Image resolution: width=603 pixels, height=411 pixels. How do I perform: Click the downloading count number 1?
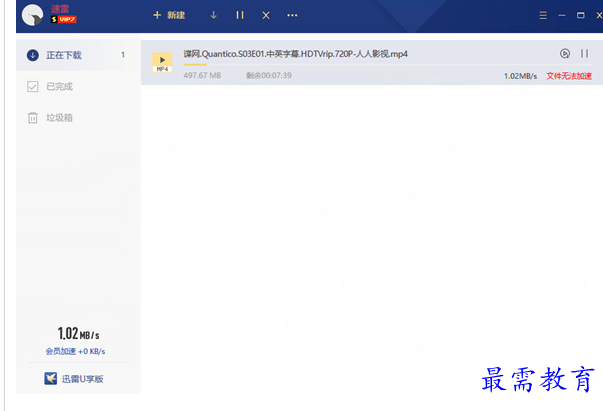[x=123, y=55]
